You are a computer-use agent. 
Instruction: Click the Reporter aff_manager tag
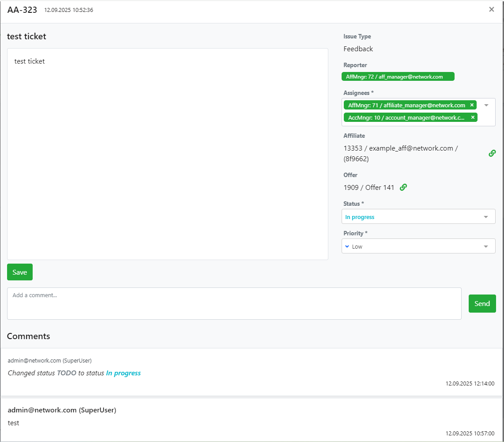click(x=398, y=77)
